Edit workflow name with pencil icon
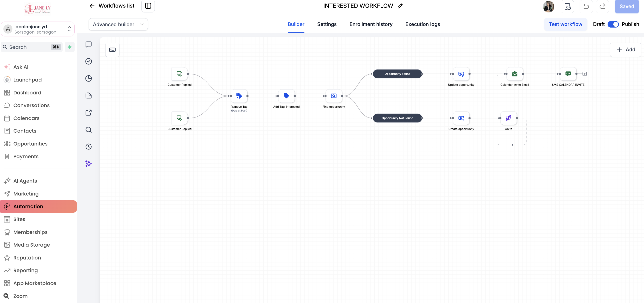Screen dimensions: 644x303 coord(400,6)
